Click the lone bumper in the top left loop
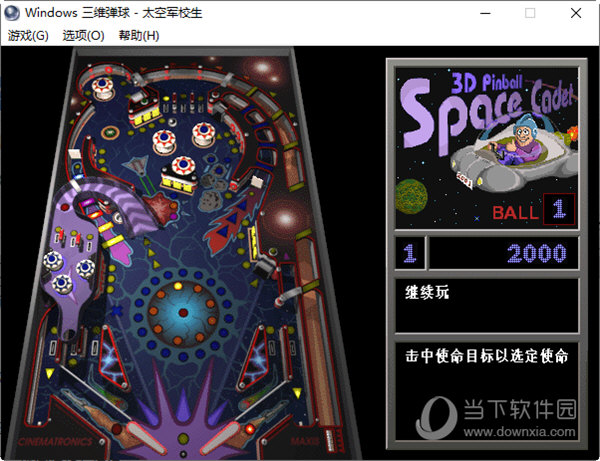 tap(102, 87)
